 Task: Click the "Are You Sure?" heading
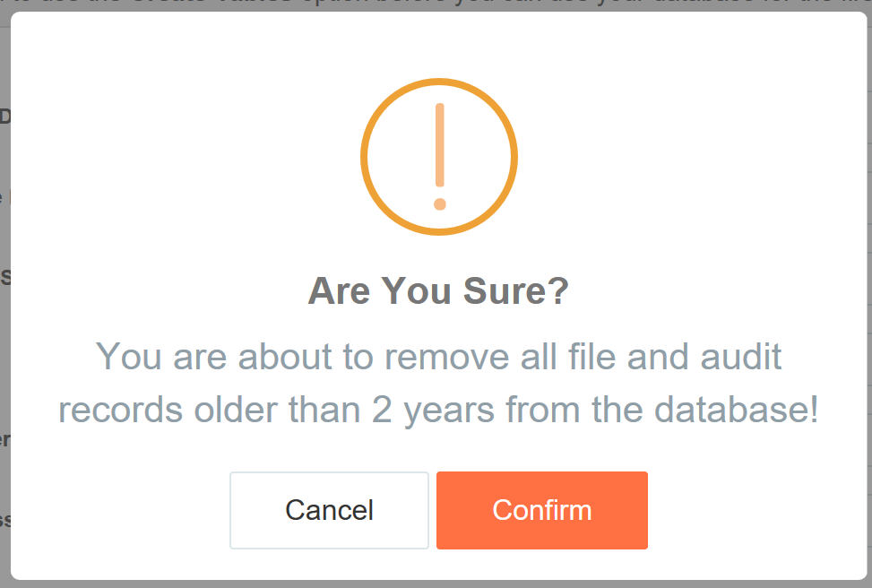[x=439, y=291]
